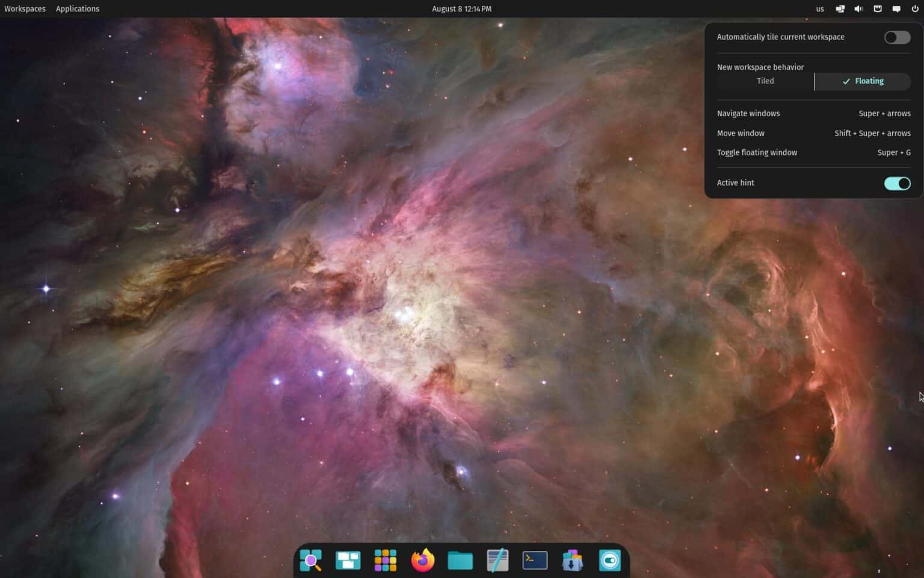Open the notifications applet in top bar
This screenshot has width=924, height=578.
(x=896, y=8)
